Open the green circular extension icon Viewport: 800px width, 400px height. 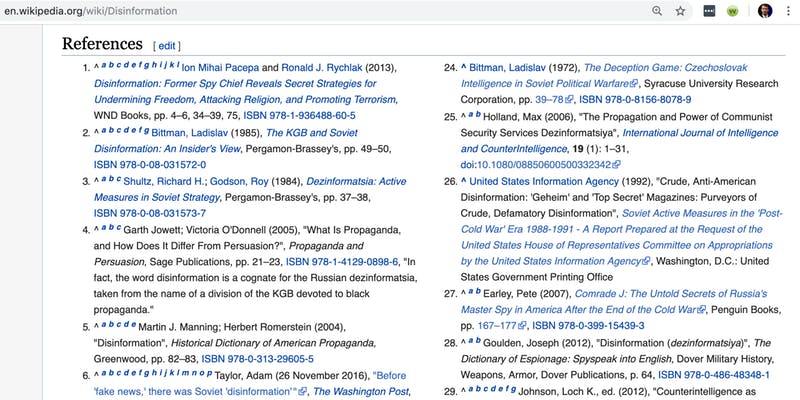[x=732, y=11]
